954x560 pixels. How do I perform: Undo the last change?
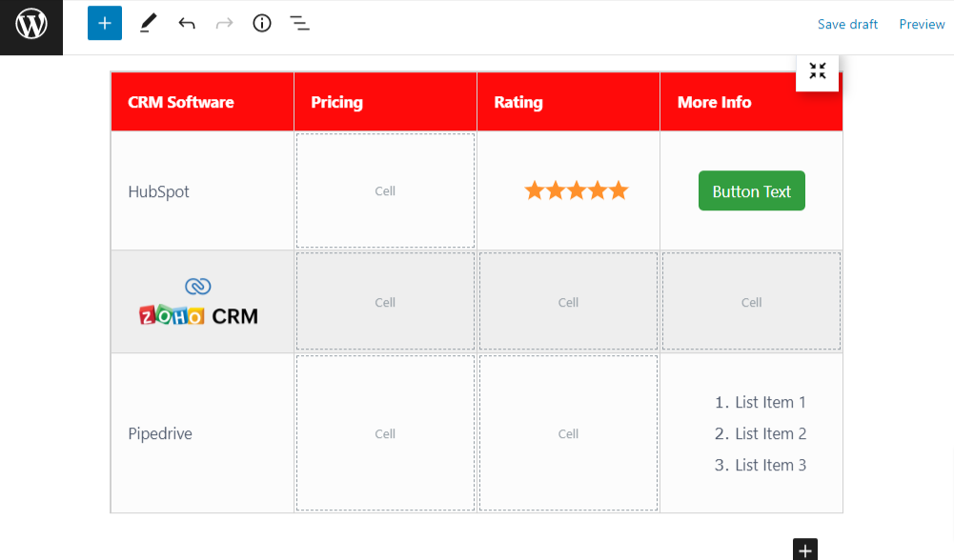(x=187, y=23)
